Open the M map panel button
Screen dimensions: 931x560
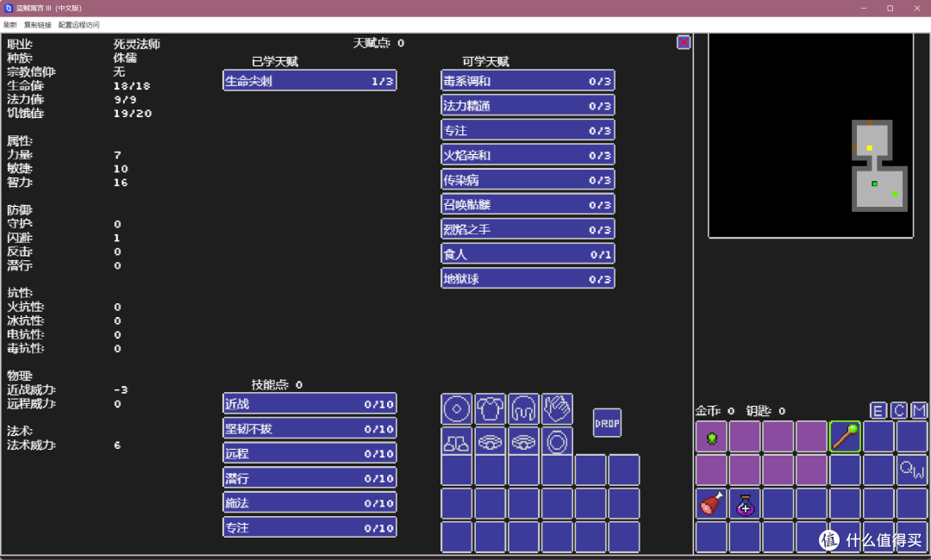point(919,410)
